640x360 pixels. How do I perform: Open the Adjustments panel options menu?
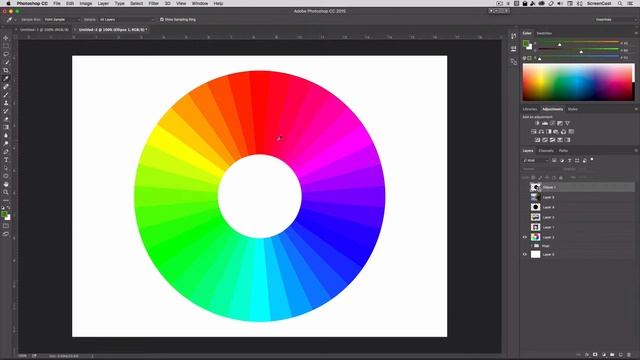636,109
